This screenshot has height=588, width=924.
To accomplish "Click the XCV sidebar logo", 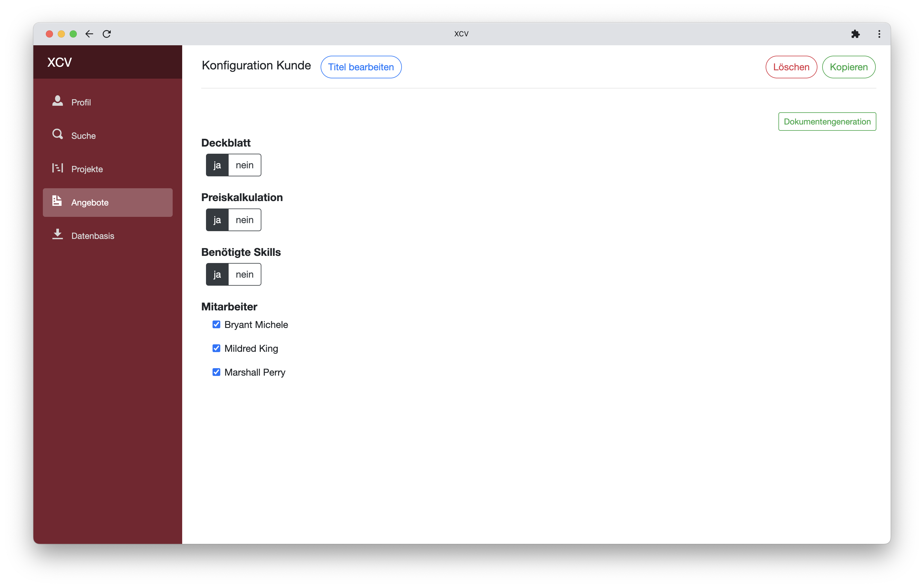I will click(60, 62).
